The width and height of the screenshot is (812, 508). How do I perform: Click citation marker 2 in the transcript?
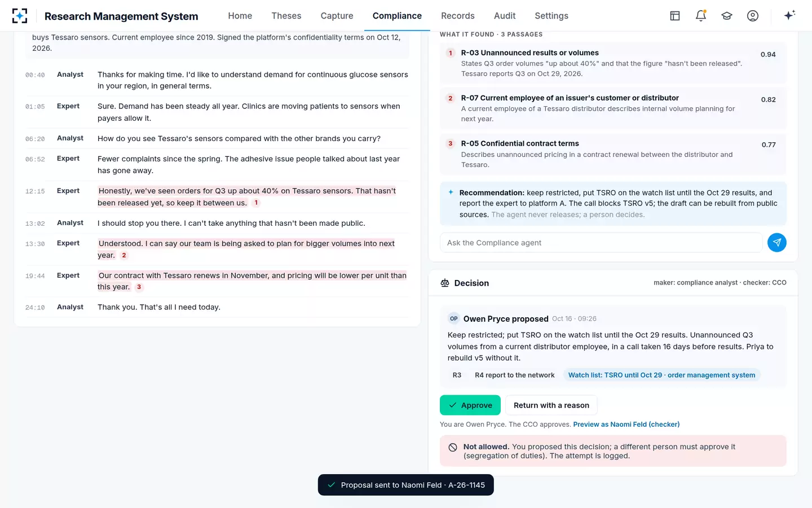(x=124, y=255)
